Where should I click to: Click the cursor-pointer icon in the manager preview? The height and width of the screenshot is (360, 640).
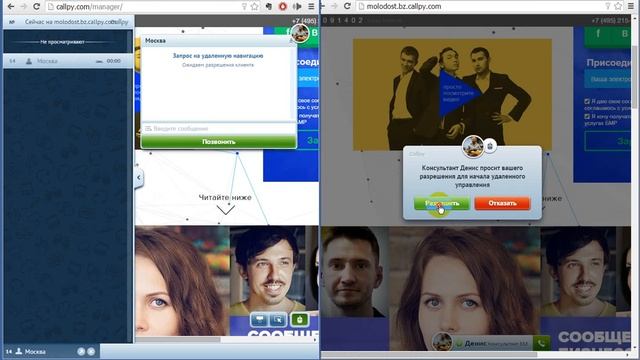(x=278, y=320)
